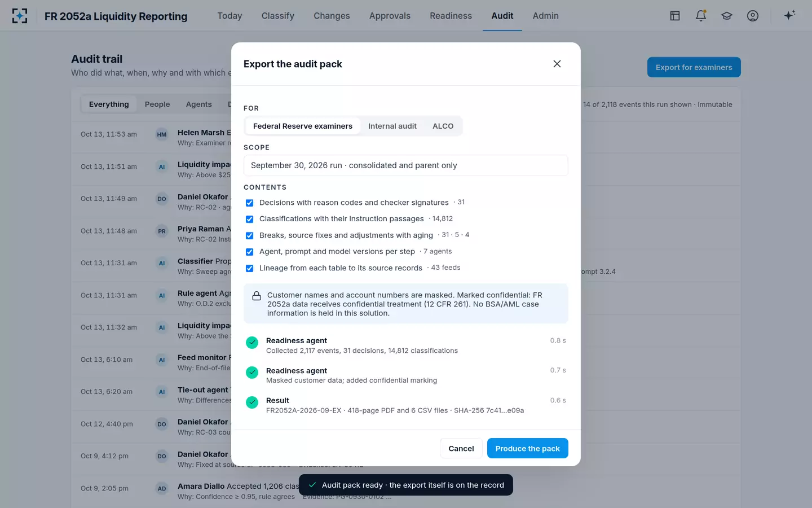The width and height of the screenshot is (812, 508).
Task: Open the sparkle AI assistant icon
Action: 789,15
